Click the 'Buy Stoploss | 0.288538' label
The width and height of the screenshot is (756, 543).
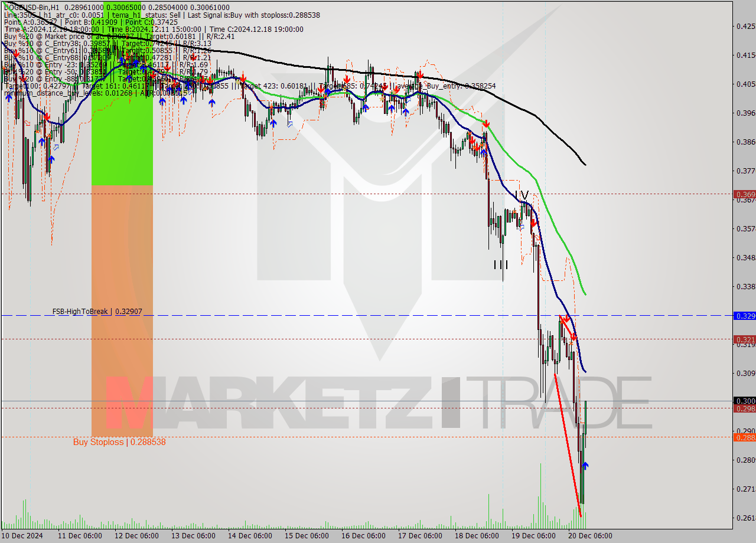click(119, 442)
